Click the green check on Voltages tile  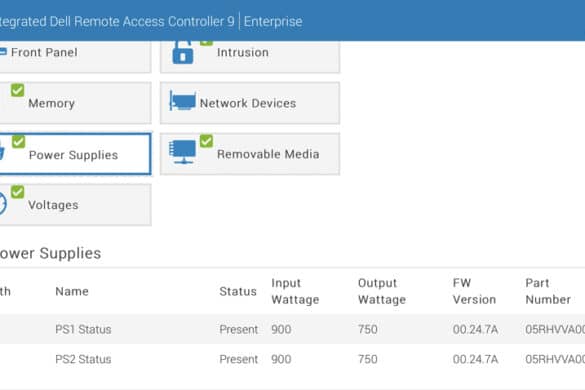18,192
